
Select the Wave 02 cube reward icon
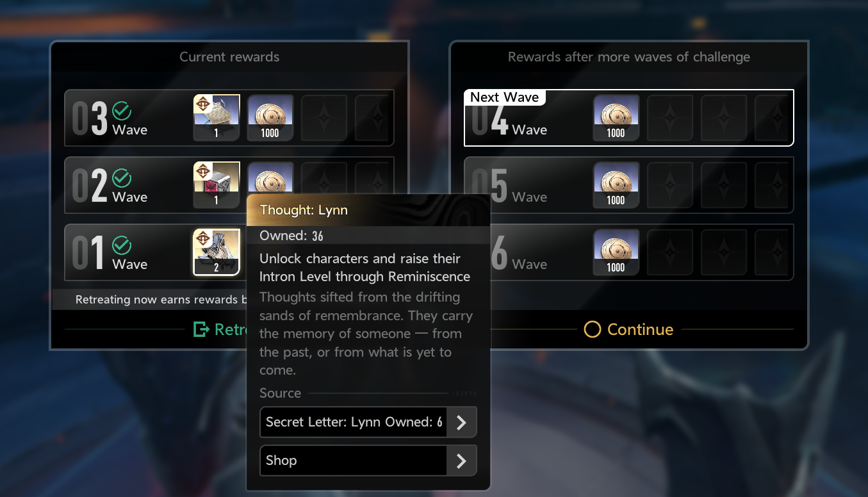217,185
